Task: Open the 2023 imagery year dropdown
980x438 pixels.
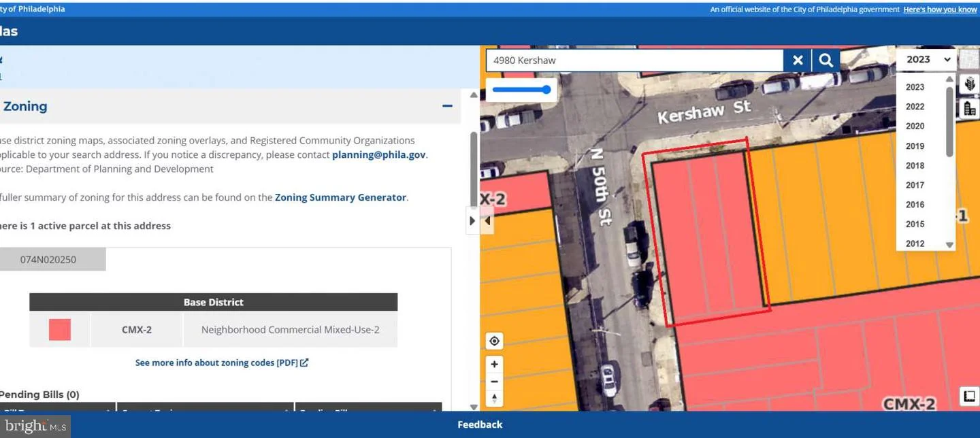Action: tap(926, 59)
